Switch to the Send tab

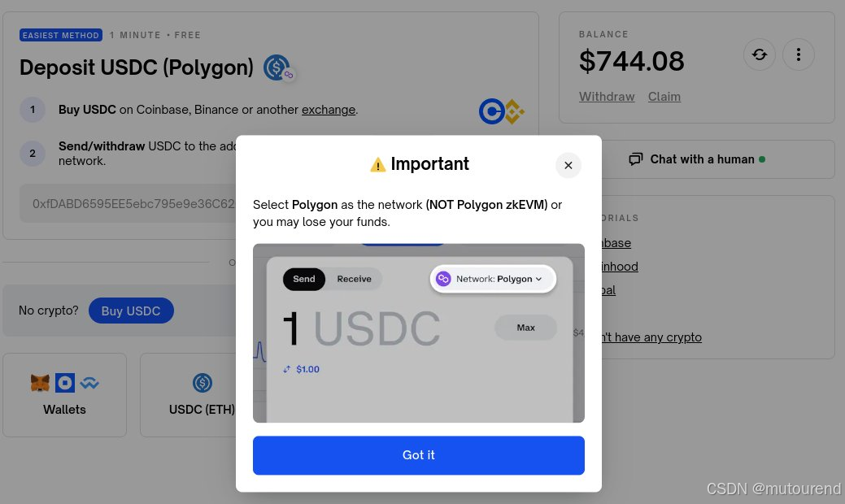[x=304, y=279]
